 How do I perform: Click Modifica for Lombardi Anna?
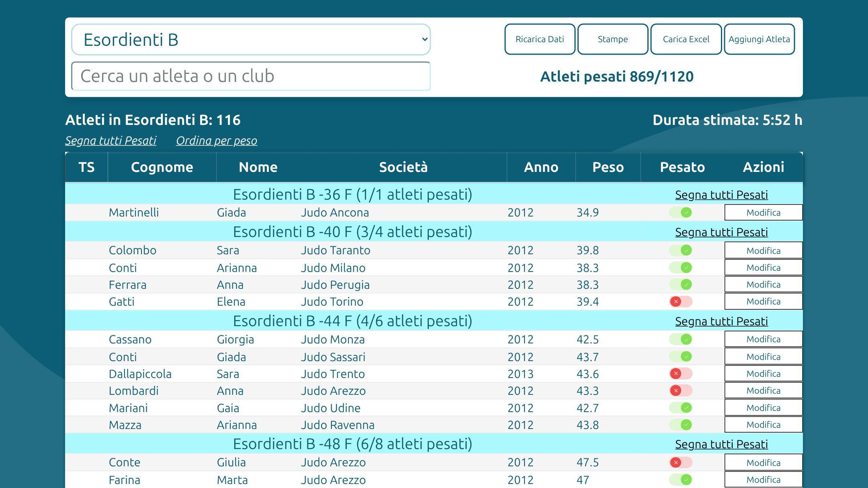pos(764,390)
